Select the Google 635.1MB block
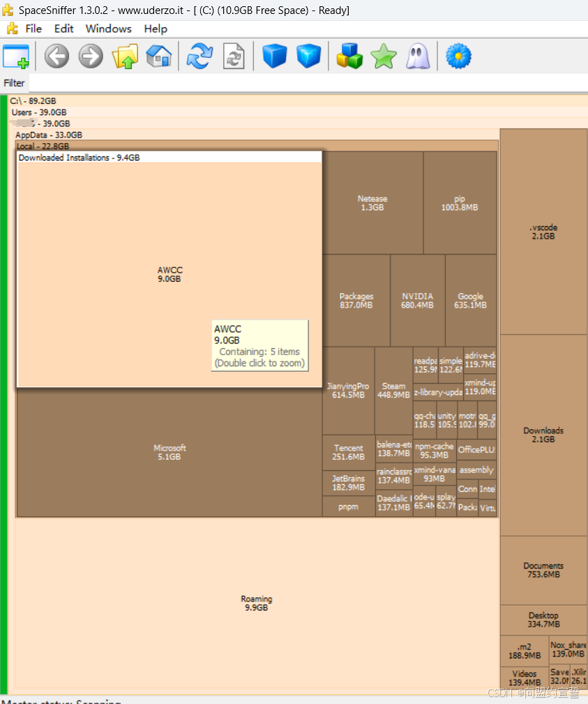Viewport: 588px width, 704px height. [x=470, y=300]
